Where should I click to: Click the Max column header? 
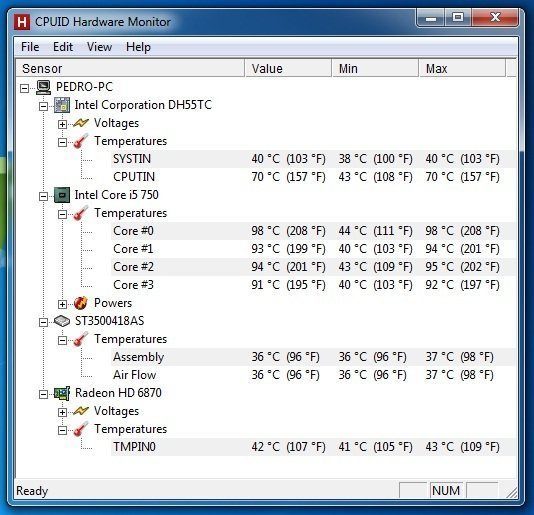(462, 68)
